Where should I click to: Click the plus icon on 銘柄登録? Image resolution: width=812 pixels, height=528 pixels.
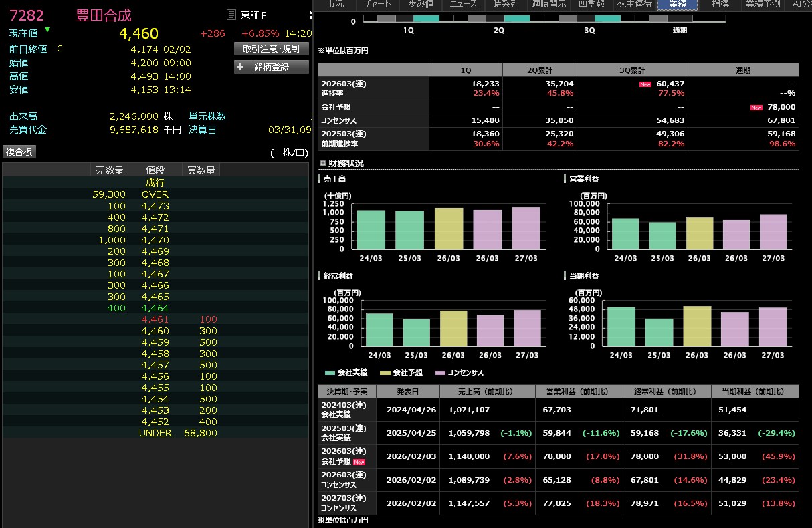pyautogui.click(x=240, y=67)
